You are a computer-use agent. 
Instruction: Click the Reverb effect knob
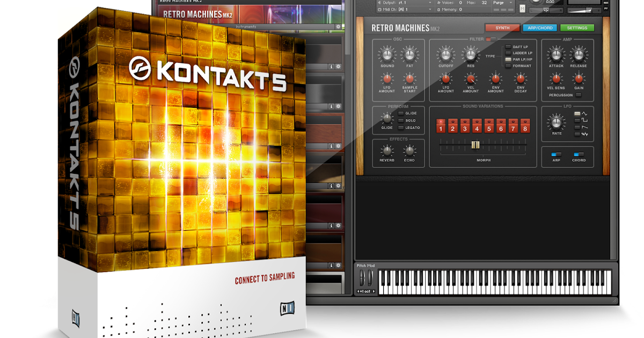click(387, 150)
